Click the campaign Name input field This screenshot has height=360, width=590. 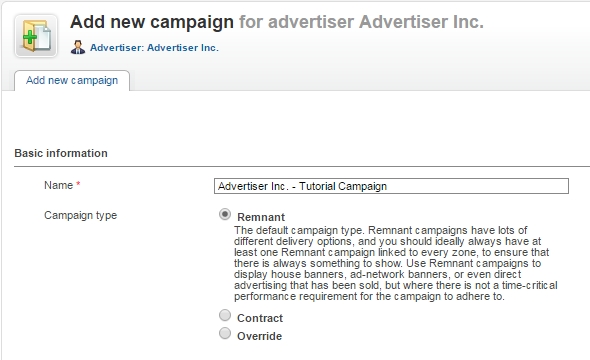tap(391, 186)
